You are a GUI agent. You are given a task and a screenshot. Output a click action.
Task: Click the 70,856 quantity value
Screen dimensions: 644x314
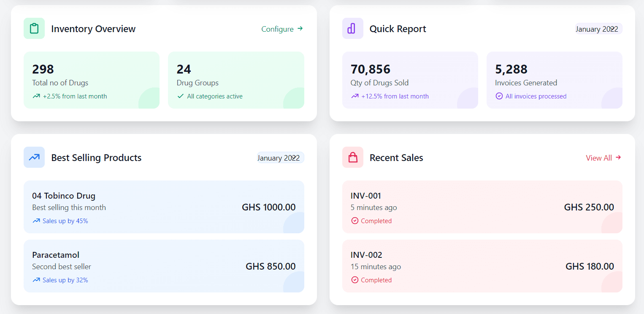click(x=371, y=69)
